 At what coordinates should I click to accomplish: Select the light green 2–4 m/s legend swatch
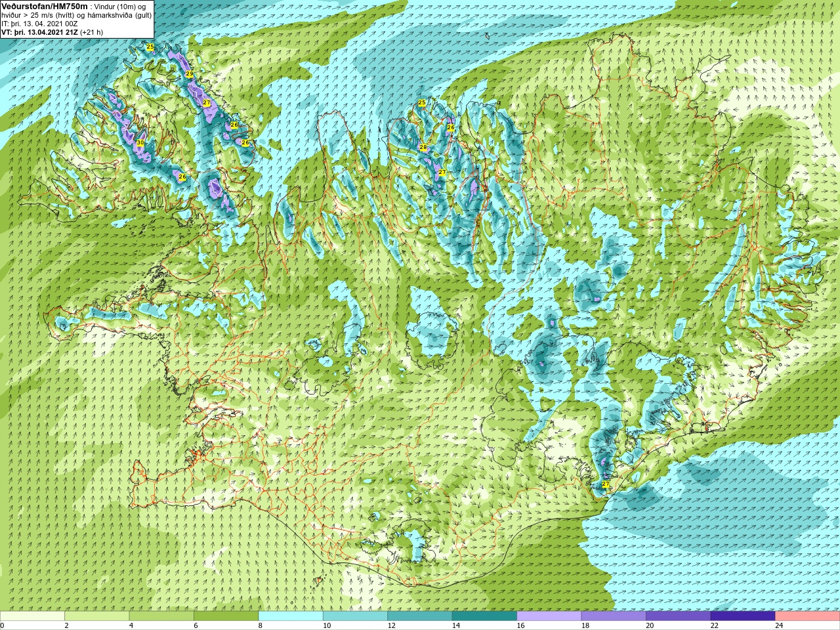97,616
